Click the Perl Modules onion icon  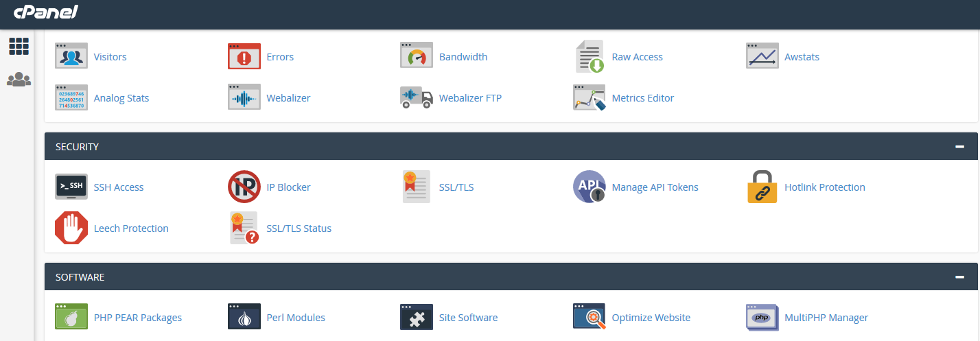pyautogui.click(x=244, y=317)
